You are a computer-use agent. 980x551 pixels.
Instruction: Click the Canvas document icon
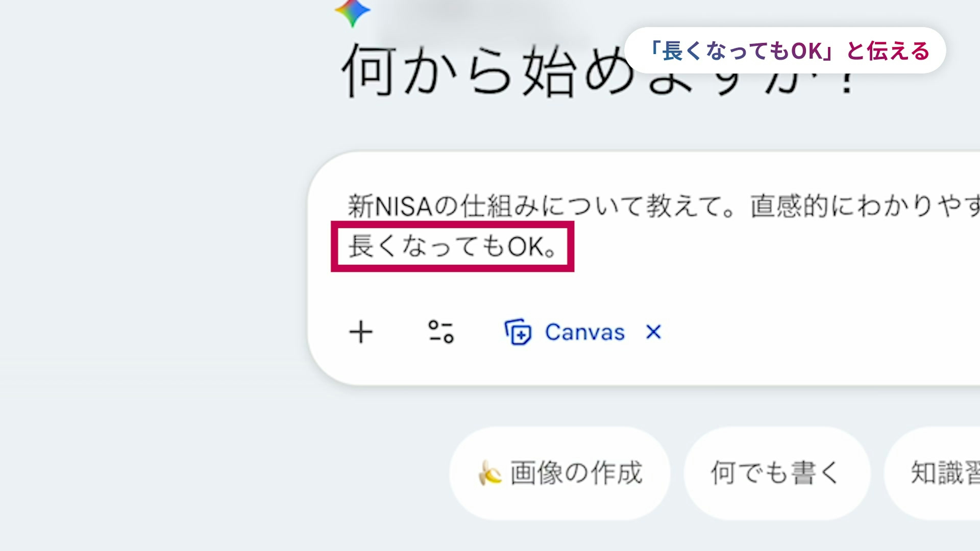point(518,332)
